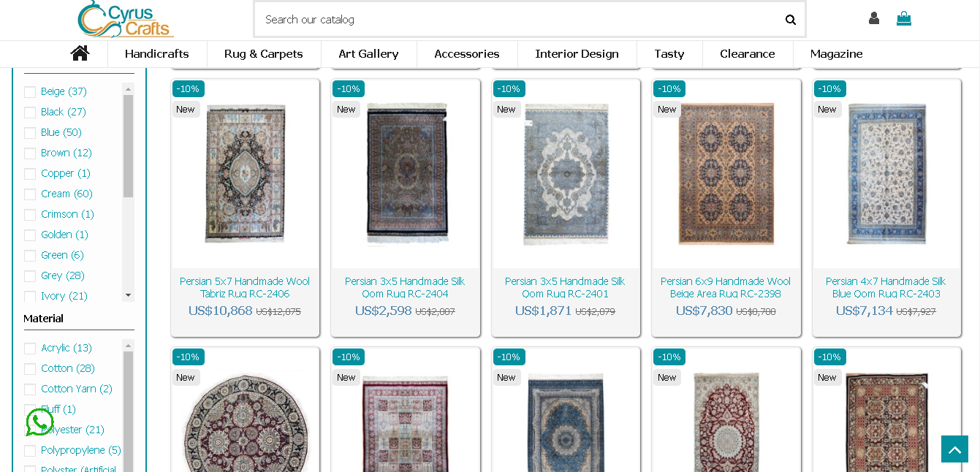Click the scroll-to-top arrow button

[x=954, y=449]
